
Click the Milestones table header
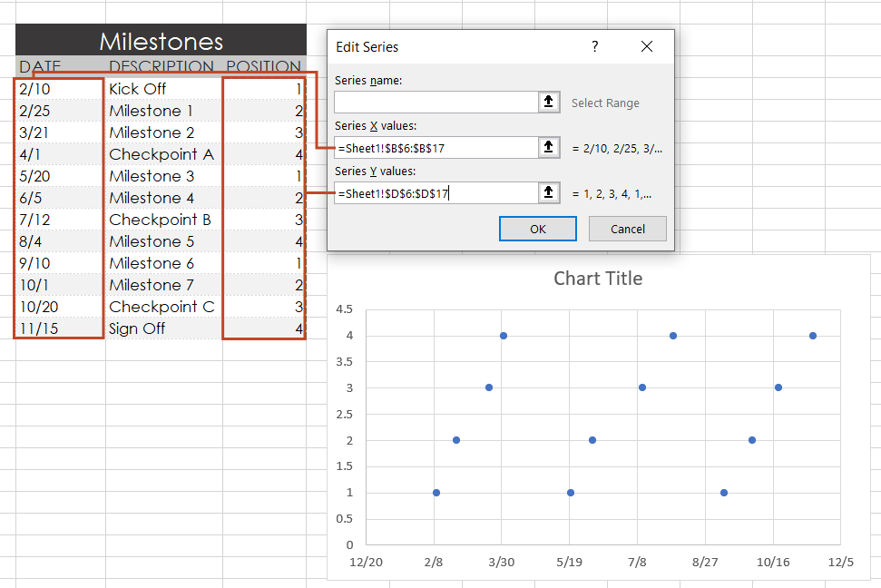pos(160,41)
